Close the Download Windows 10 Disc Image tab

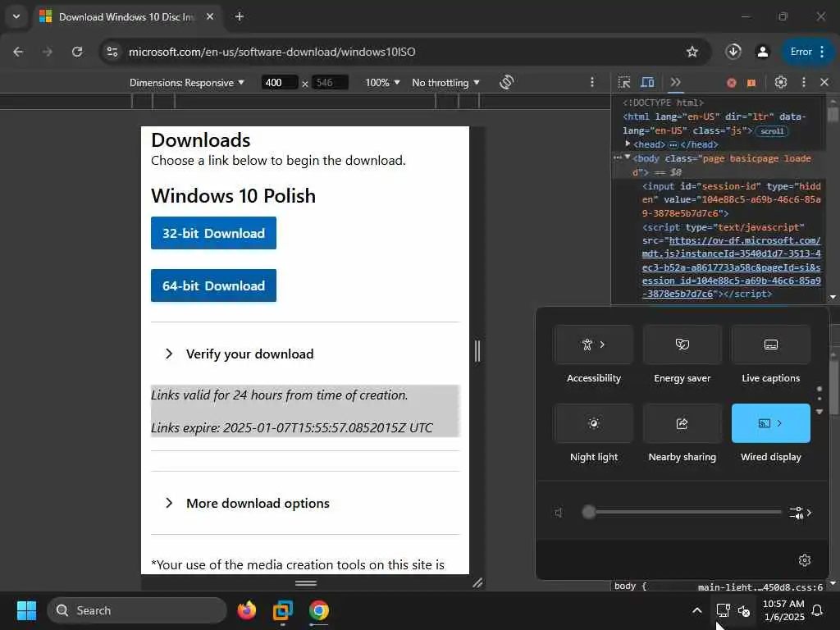click(x=210, y=16)
